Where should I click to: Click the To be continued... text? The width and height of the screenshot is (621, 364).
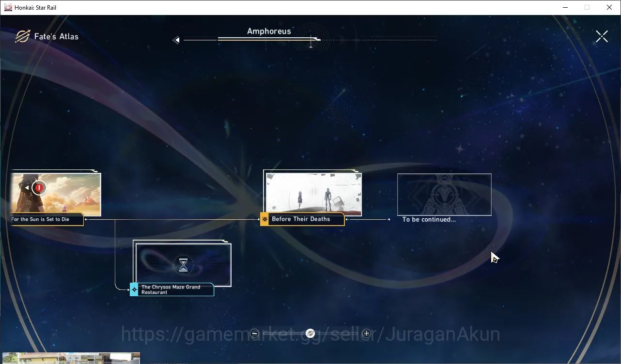click(x=429, y=220)
